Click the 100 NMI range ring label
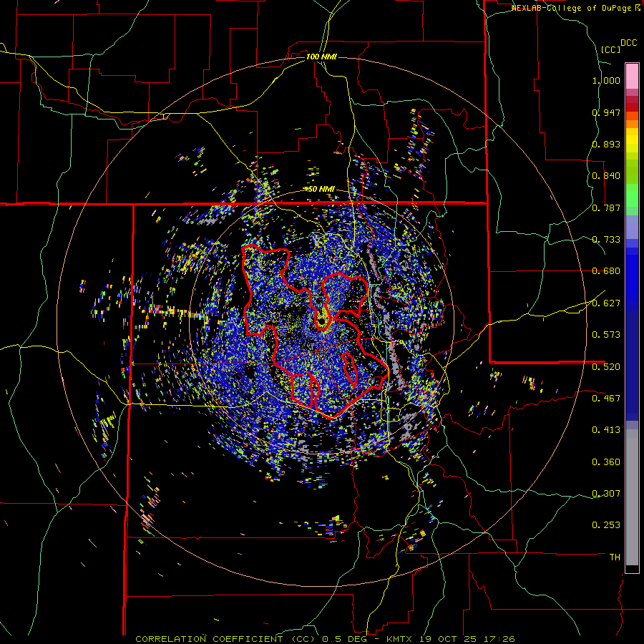 [321, 57]
